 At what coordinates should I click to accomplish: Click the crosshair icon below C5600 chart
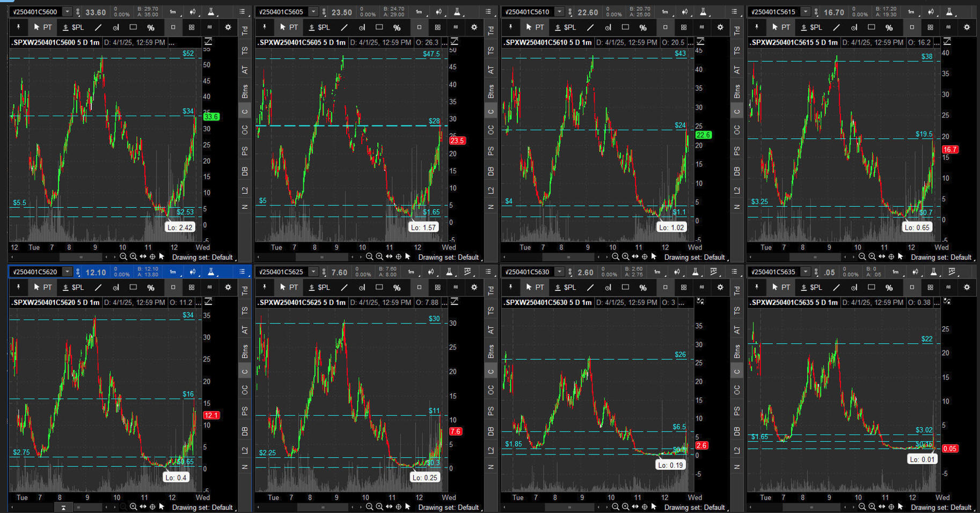152,257
